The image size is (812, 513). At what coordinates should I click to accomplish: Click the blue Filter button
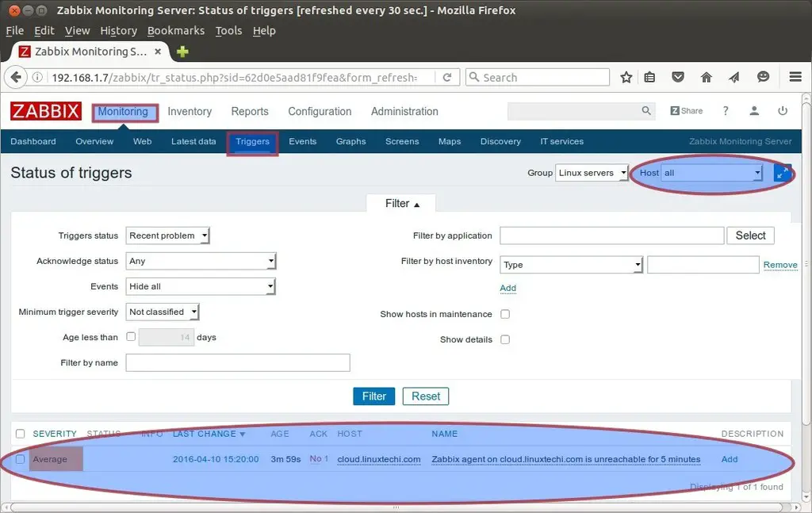tap(374, 396)
